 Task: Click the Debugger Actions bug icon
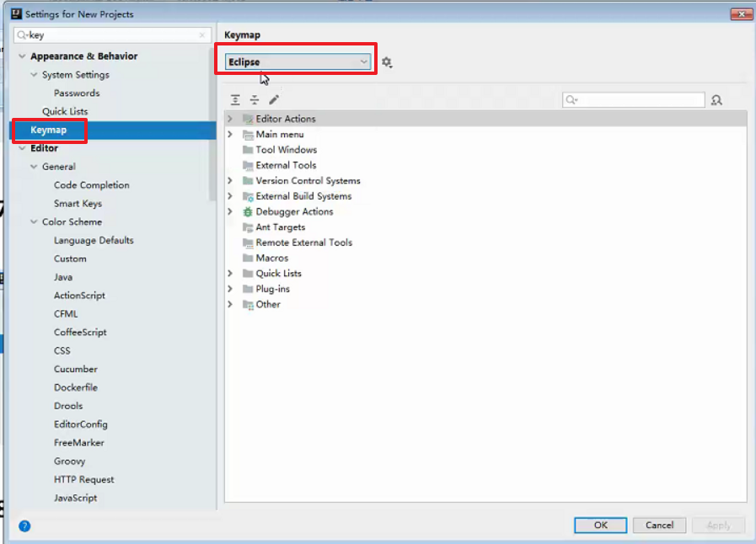pos(248,211)
